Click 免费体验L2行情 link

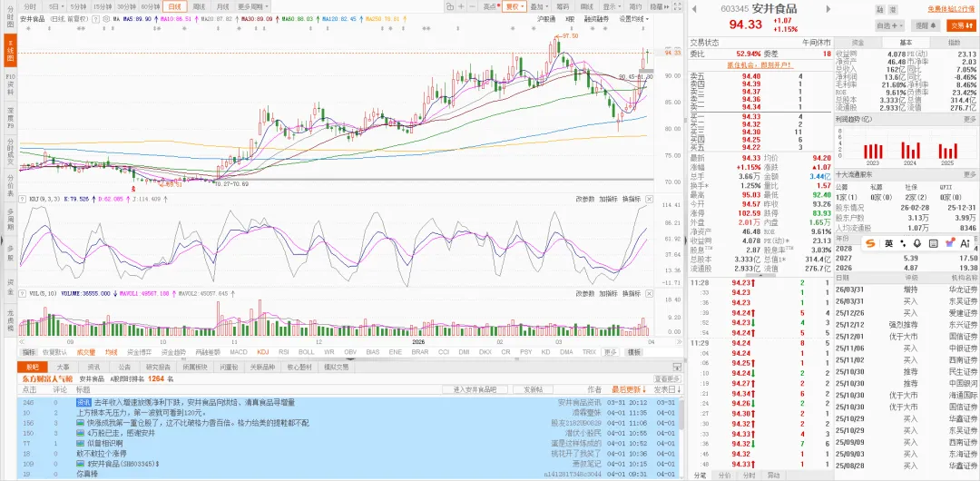[952, 9]
